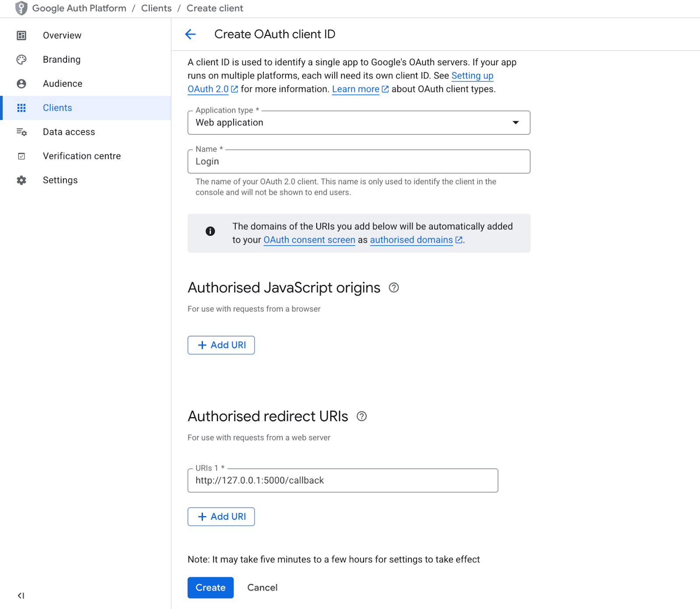Click the Authorised redirect URIs heading
Screen dimensions: 700x609
[268, 416]
